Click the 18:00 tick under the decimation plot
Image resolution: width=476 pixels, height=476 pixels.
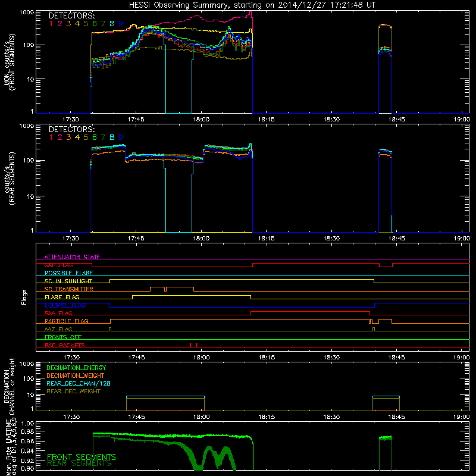201,417
